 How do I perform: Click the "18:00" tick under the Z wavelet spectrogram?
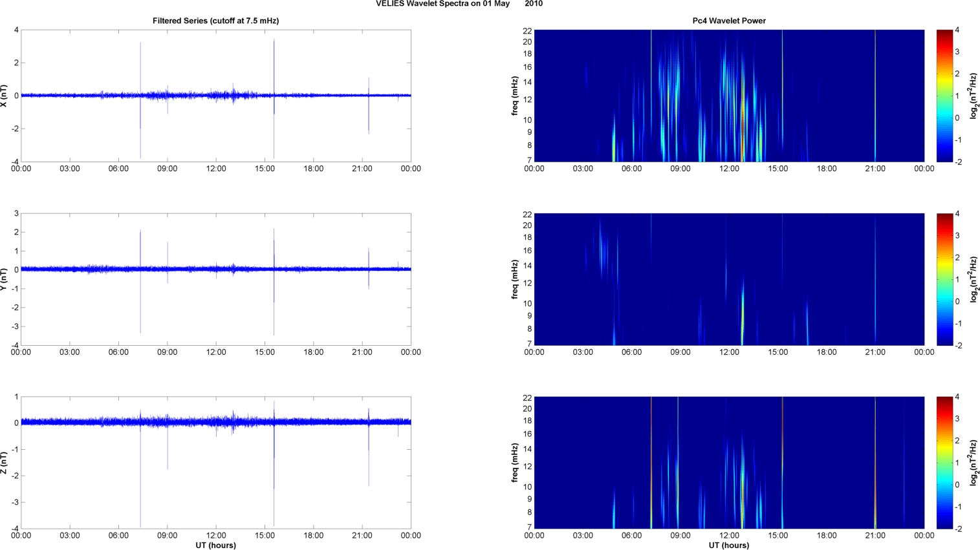pos(827,535)
